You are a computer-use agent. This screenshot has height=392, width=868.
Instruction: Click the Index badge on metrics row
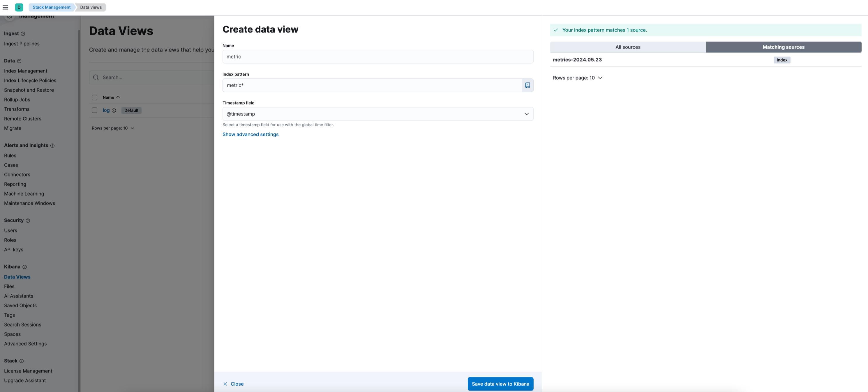(x=782, y=60)
